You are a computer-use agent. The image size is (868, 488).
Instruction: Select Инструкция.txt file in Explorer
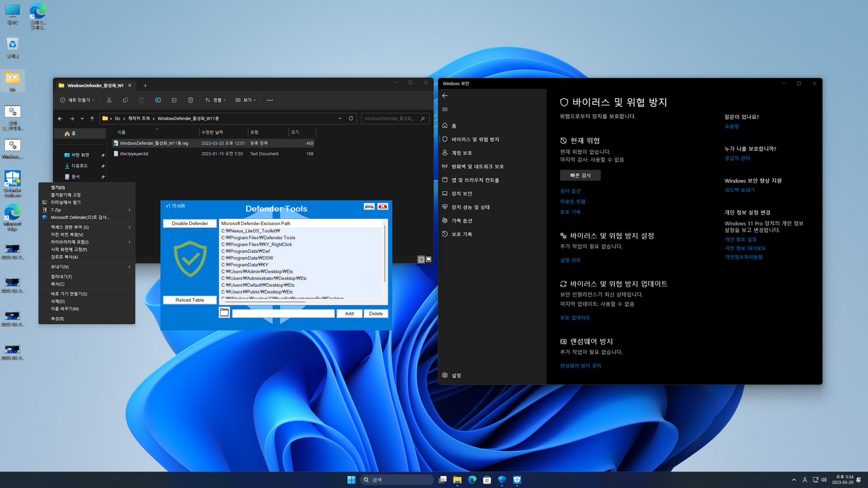pyautogui.click(x=214, y=154)
